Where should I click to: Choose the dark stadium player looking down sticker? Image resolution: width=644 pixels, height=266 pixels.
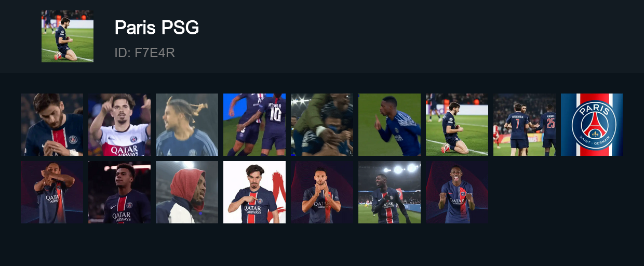(x=119, y=192)
